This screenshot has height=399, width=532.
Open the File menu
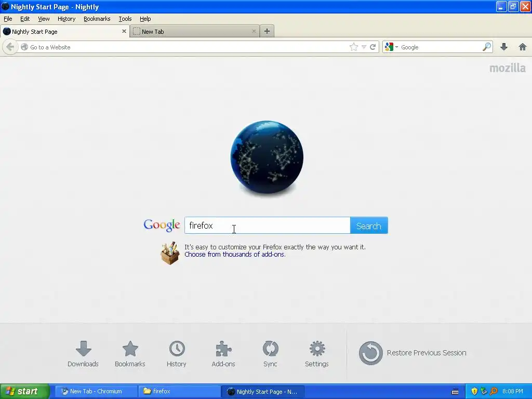[8, 19]
